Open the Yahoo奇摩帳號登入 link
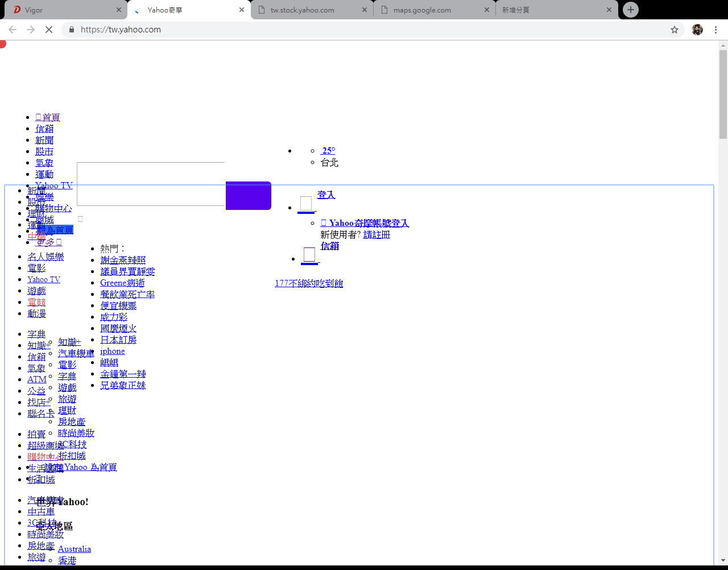 coord(365,223)
